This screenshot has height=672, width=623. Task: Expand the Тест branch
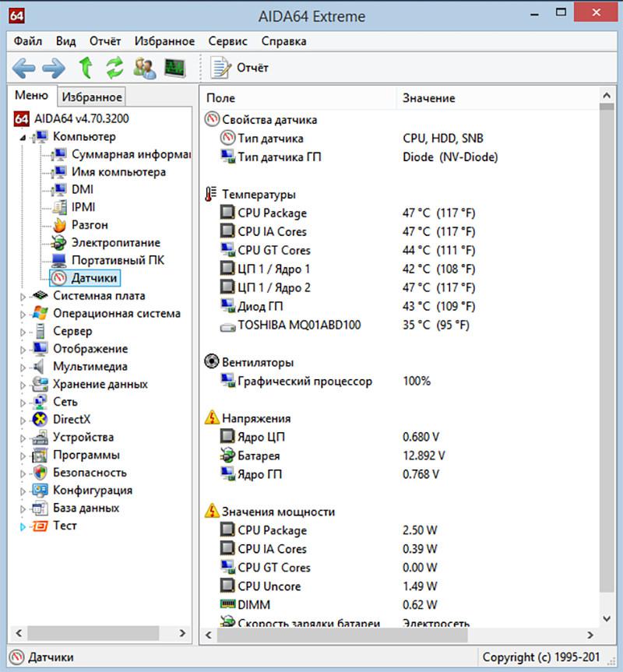[23, 526]
